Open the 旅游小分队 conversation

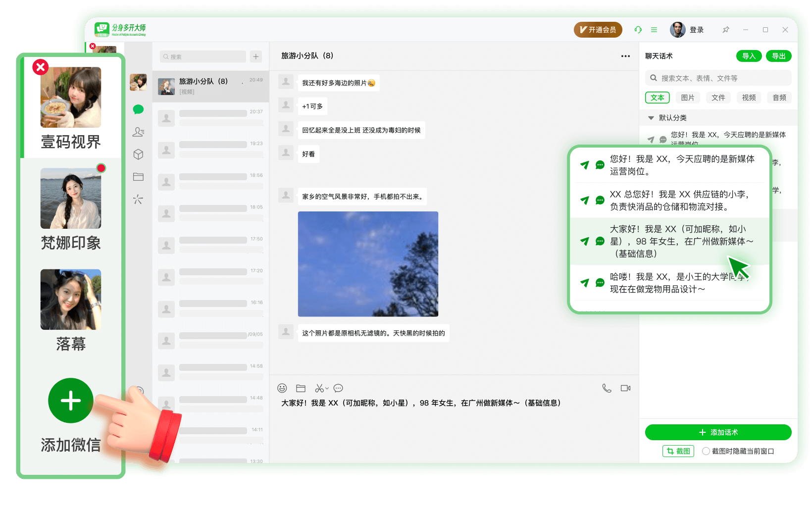pyautogui.click(x=210, y=84)
